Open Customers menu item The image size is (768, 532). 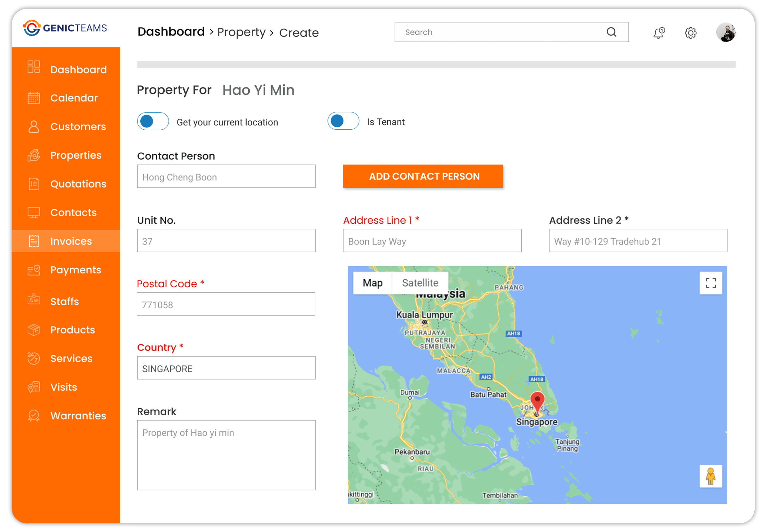click(x=66, y=127)
